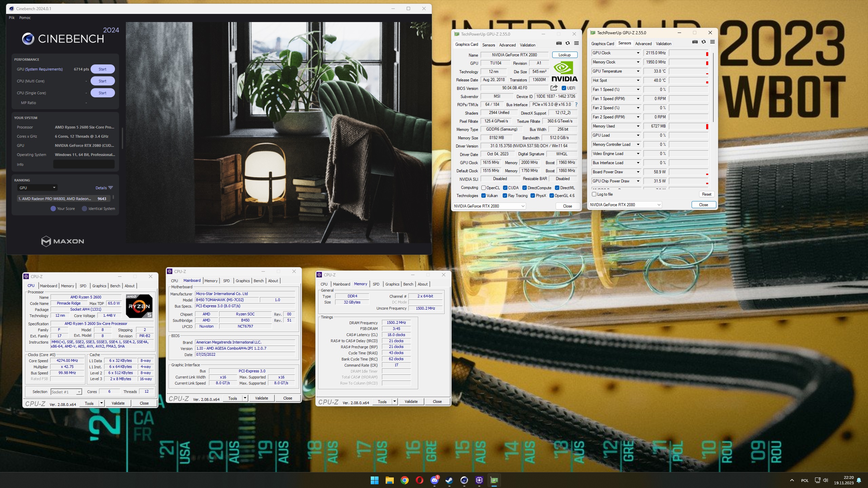Toggle the CUDA checkbox in GPU-Z
The height and width of the screenshot is (488, 868).
click(505, 188)
